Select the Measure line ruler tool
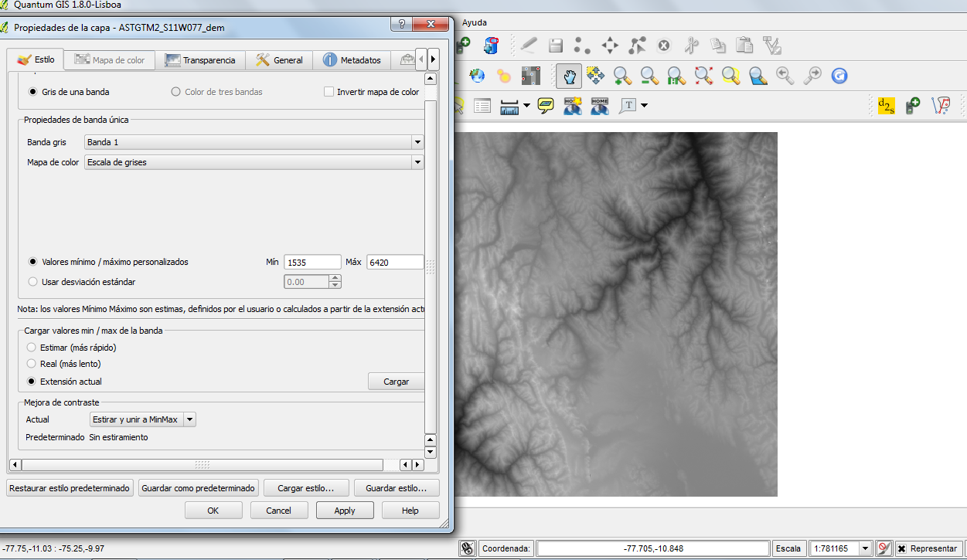 coord(509,106)
